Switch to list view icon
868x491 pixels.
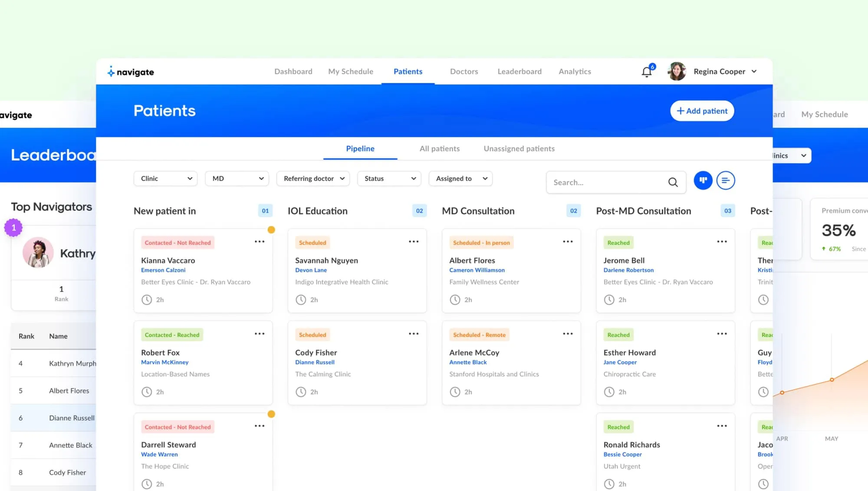point(726,180)
